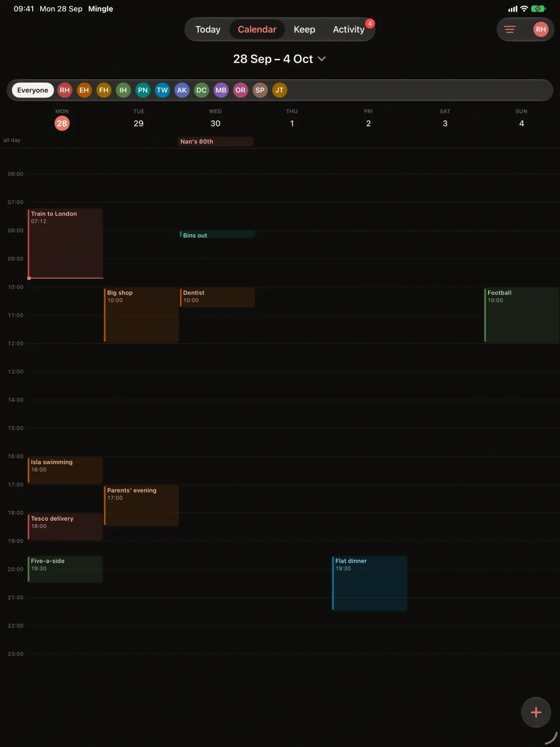This screenshot has height=747, width=560.
Task: Open the Isla swimming event
Action: coord(65,470)
